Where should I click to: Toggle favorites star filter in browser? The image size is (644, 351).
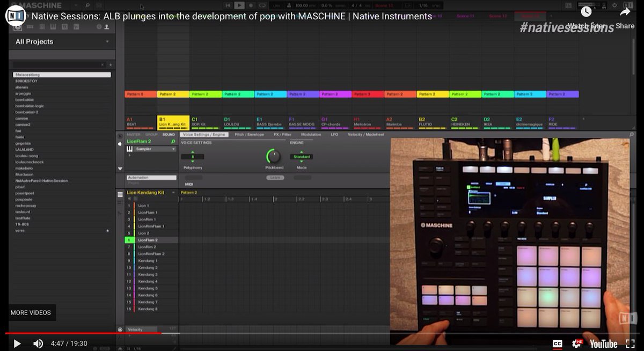pos(111,64)
